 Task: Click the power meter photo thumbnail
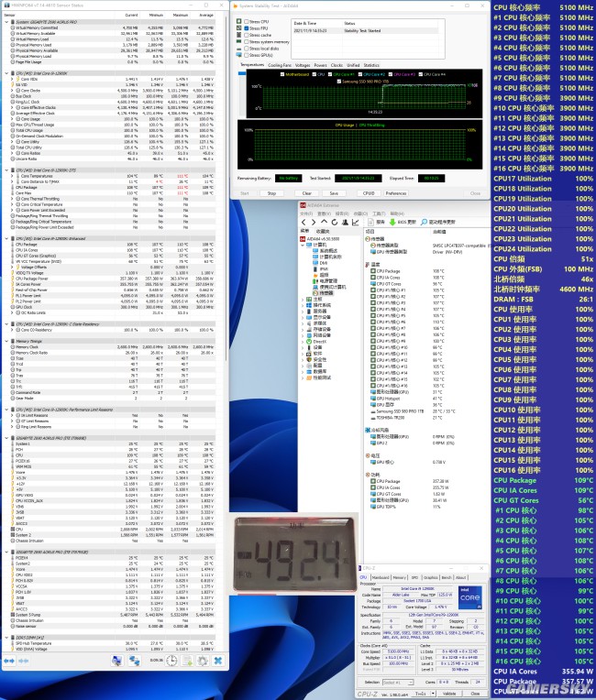(x=294, y=555)
